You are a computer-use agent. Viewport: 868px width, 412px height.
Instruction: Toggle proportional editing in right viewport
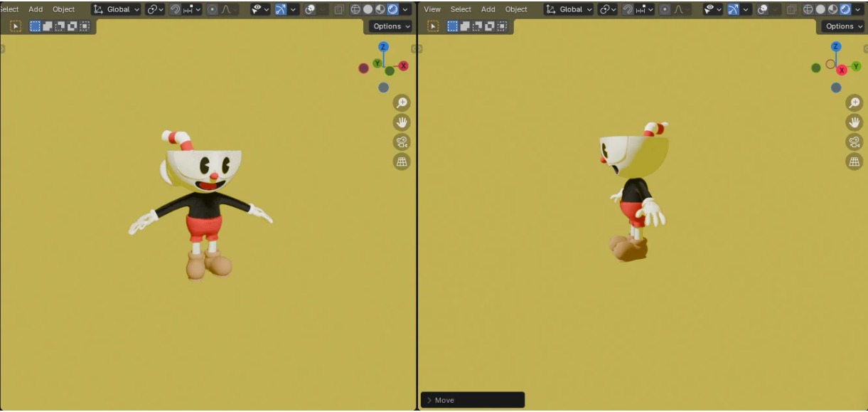pyautogui.click(x=665, y=9)
